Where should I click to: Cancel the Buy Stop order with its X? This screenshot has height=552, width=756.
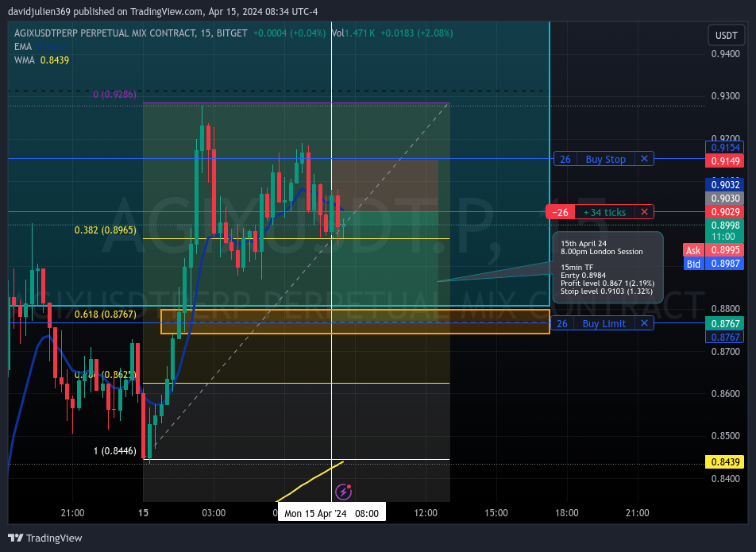[x=644, y=159]
